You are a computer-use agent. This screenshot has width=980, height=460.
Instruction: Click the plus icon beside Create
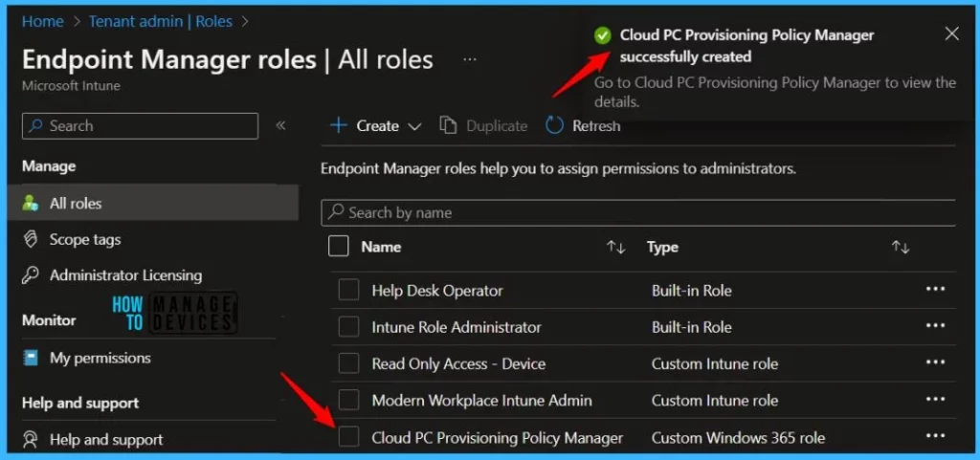(x=338, y=125)
